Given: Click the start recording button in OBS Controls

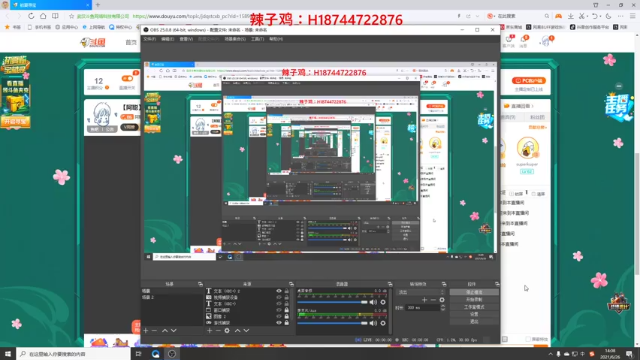Looking at the screenshot, I should pos(474,300).
